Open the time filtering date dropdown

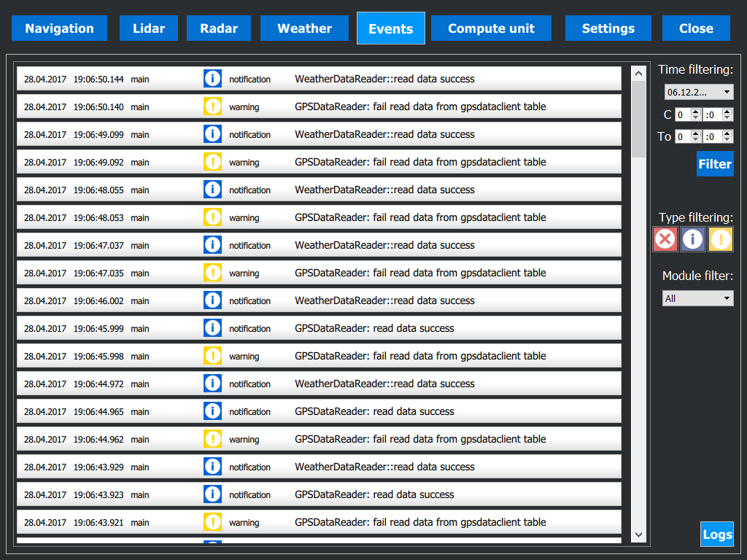coord(698,92)
